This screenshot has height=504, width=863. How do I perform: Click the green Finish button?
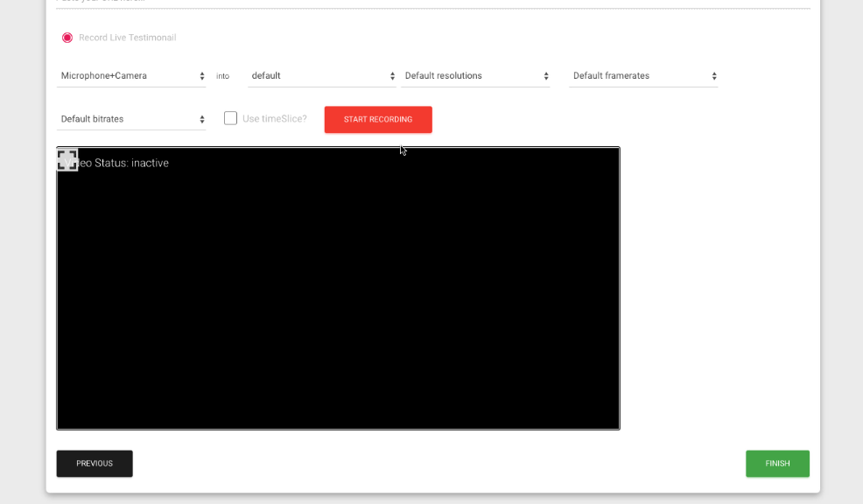[778, 463]
